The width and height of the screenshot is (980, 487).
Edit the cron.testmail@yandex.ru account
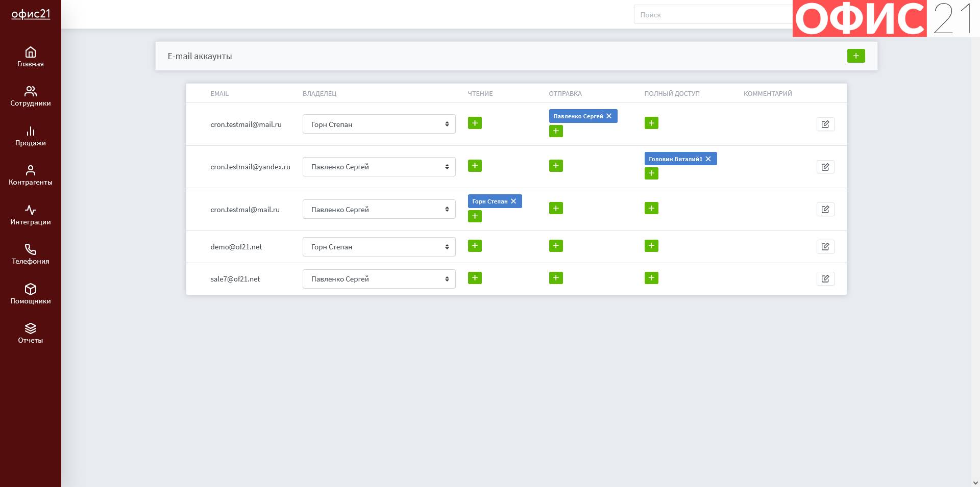[x=825, y=167]
